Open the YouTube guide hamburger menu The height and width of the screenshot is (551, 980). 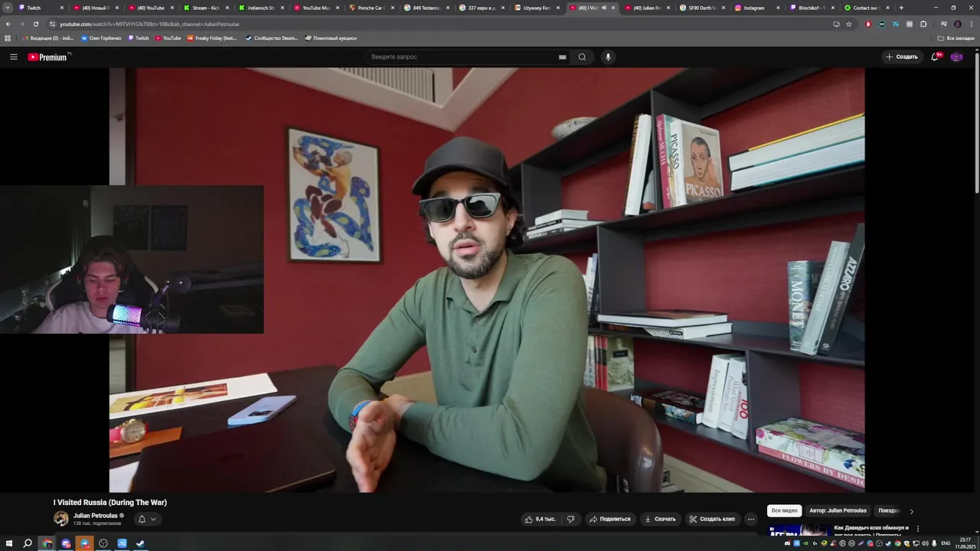[x=13, y=57]
